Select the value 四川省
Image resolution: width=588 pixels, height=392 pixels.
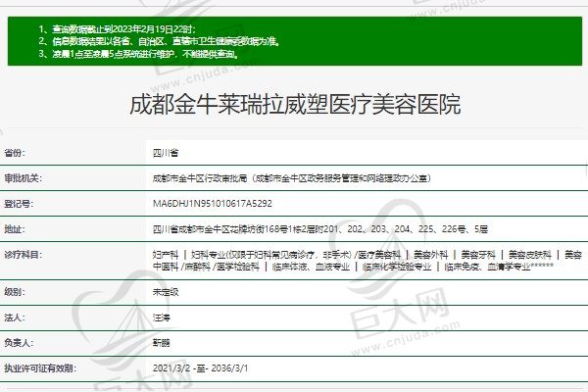click(166, 153)
